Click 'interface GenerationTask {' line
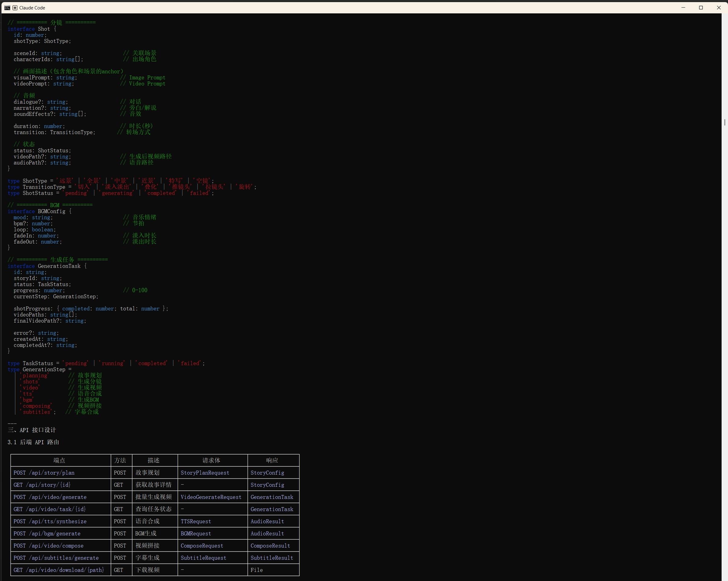The image size is (728, 581). click(x=47, y=266)
